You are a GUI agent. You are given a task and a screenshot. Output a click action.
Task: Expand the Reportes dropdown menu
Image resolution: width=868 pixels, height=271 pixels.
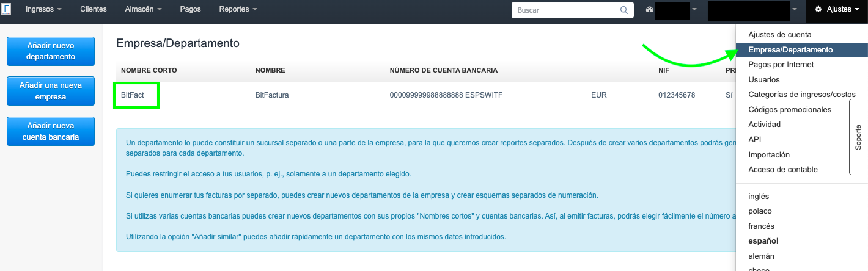pyautogui.click(x=238, y=10)
